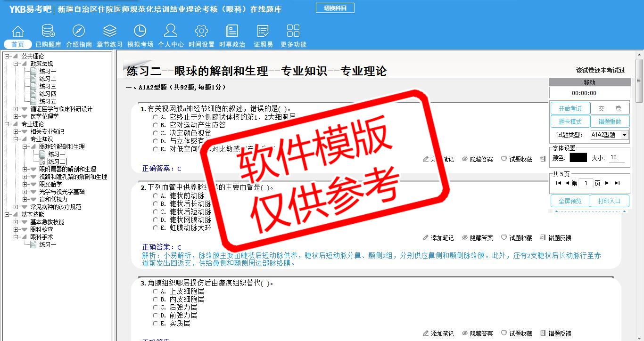
Task: Open 练习一 under 眼球的解剖和生理
Action: [57, 154]
